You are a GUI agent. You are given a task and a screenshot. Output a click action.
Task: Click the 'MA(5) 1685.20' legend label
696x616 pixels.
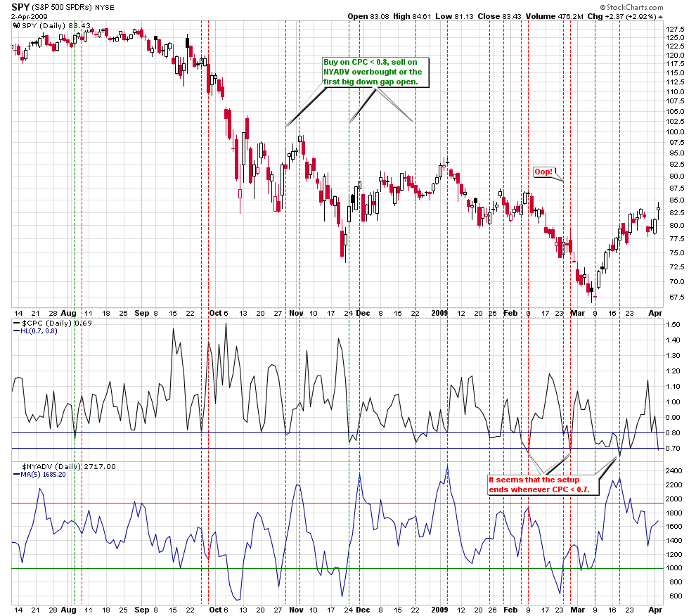click(x=43, y=475)
